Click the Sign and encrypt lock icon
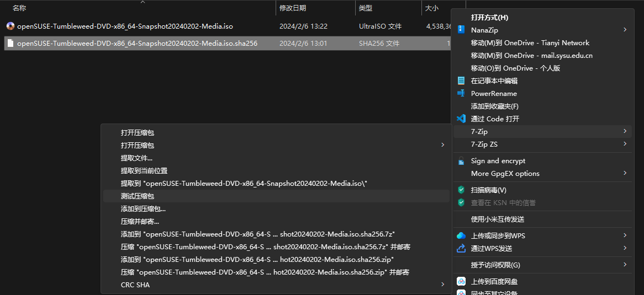The width and height of the screenshot is (644, 295). (461, 161)
